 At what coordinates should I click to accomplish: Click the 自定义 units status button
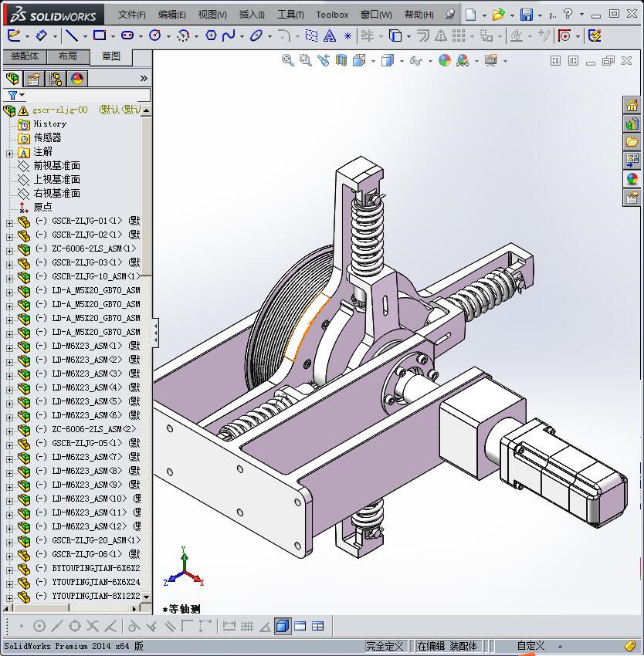tap(530, 646)
